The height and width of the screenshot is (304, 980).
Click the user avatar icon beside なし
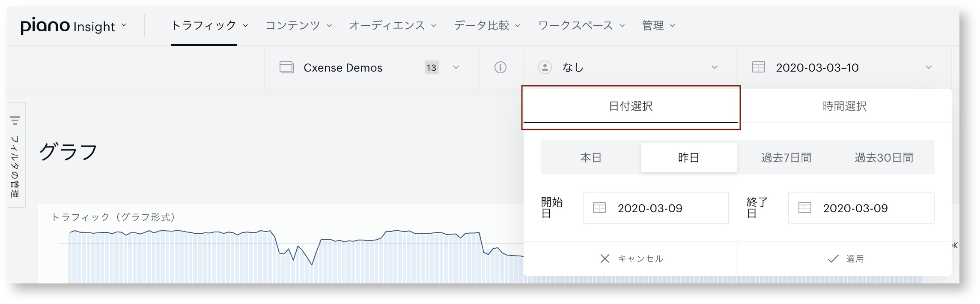[x=545, y=67]
